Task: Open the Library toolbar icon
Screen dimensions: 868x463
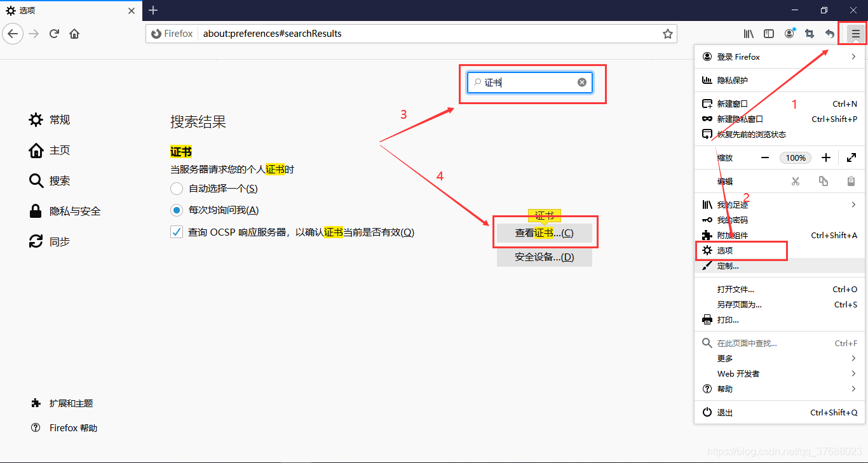Action: pos(749,34)
